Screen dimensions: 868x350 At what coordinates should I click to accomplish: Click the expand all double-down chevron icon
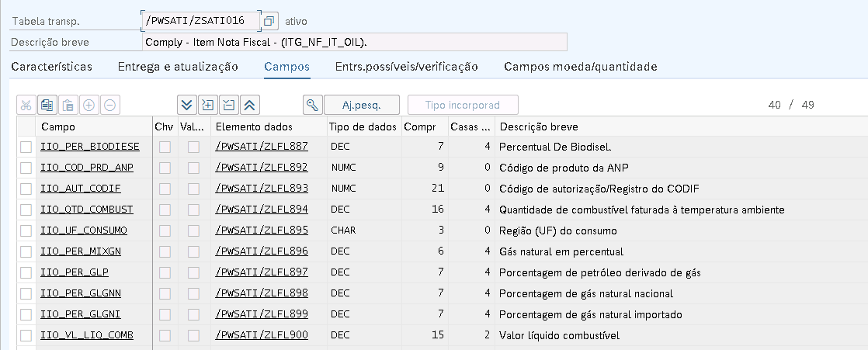[x=186, y=106]
